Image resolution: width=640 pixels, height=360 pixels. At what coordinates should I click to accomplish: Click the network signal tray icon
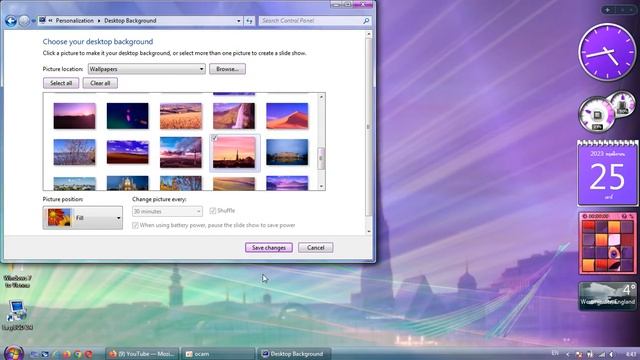(x=601, y=354)
